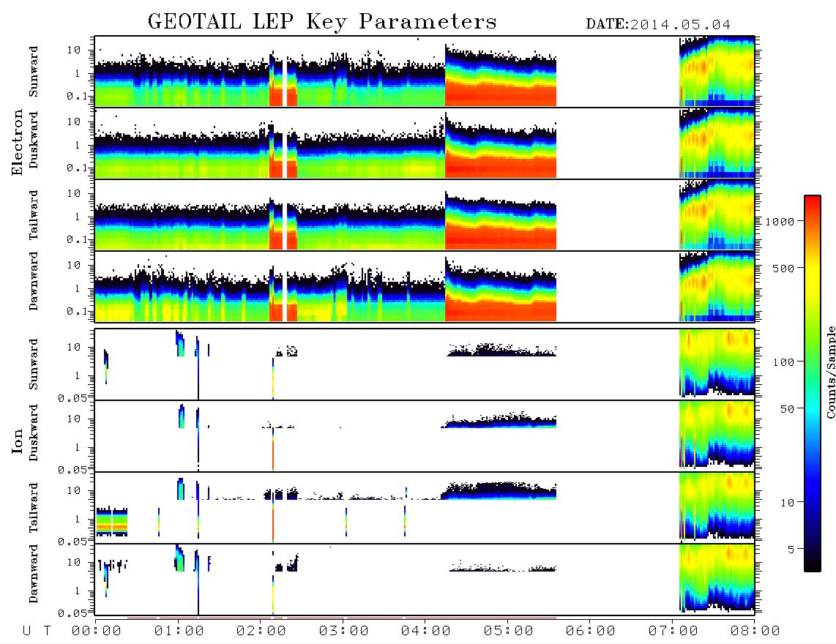
Task: Click the Sunward label of Electron group
Action: [34, 72]
